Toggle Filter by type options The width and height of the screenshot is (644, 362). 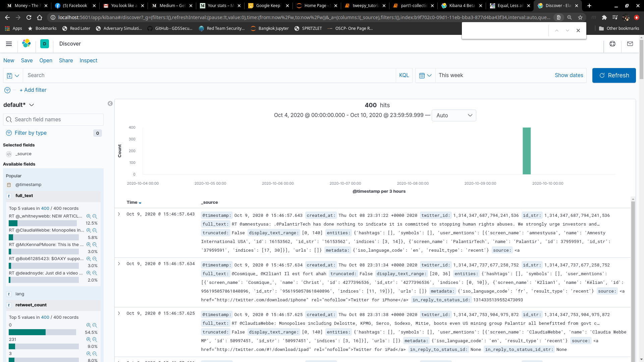31,133
